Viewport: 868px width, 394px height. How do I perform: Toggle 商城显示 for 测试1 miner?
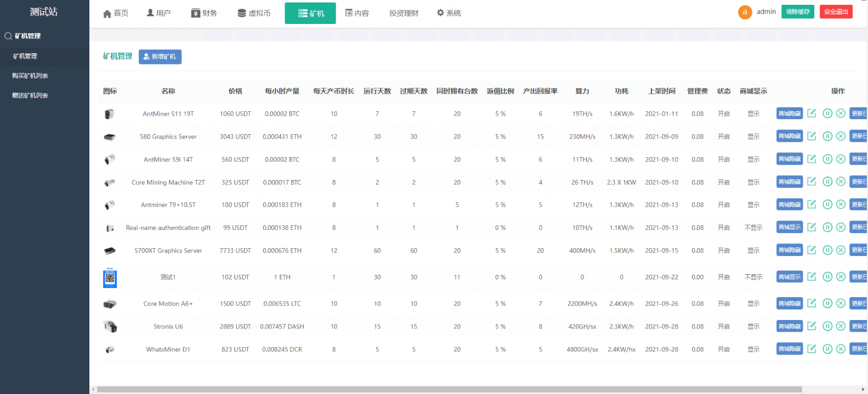(x=789, y=277)
